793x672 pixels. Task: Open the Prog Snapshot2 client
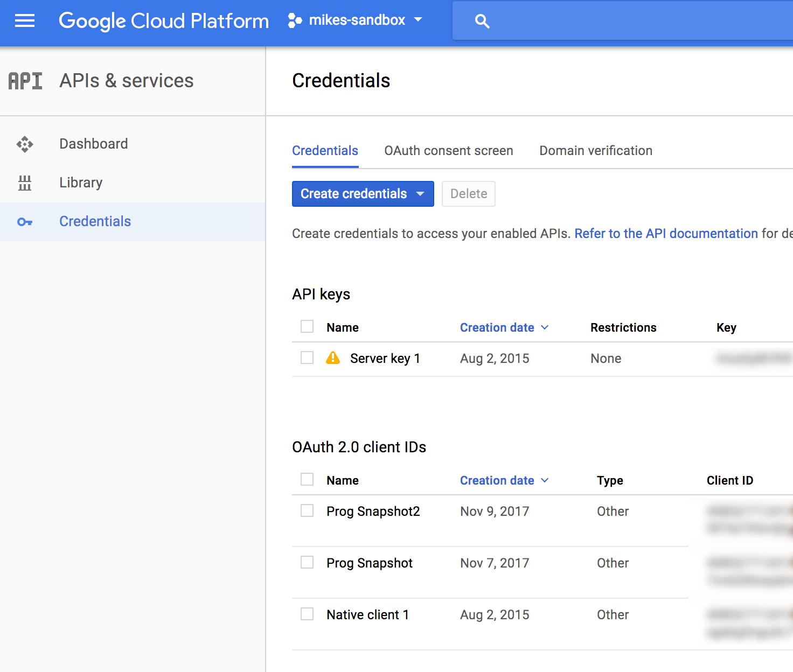(373, 512)
